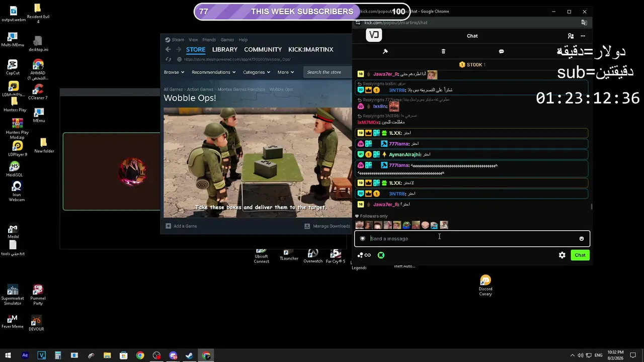Select the Overwatch desktop shortcut
Screen dimensions: 644x362
[x=313, y=256]
